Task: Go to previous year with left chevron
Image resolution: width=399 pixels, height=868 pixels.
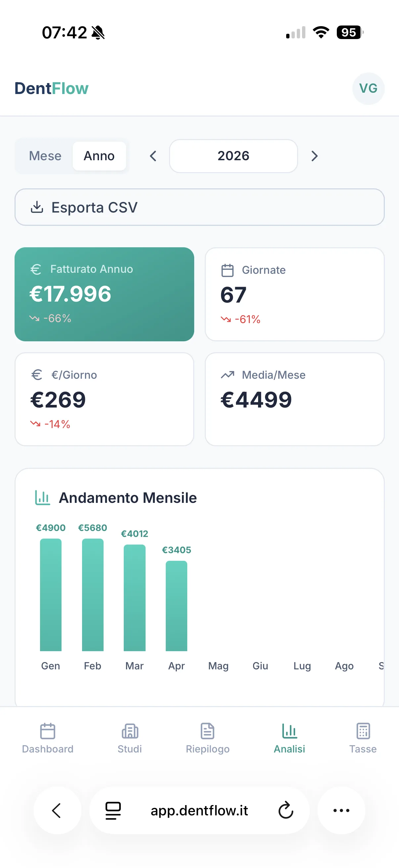Action: (153, 156)
